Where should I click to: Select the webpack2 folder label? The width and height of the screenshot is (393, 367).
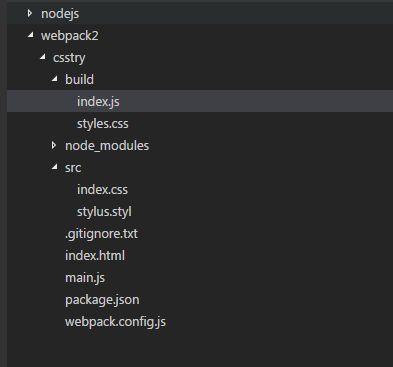click(70, 36)
